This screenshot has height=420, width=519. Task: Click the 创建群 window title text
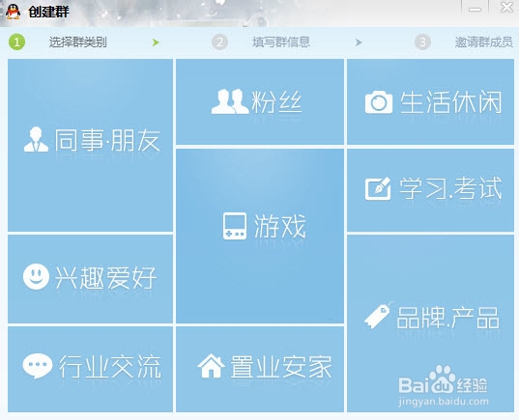point(48,12)
